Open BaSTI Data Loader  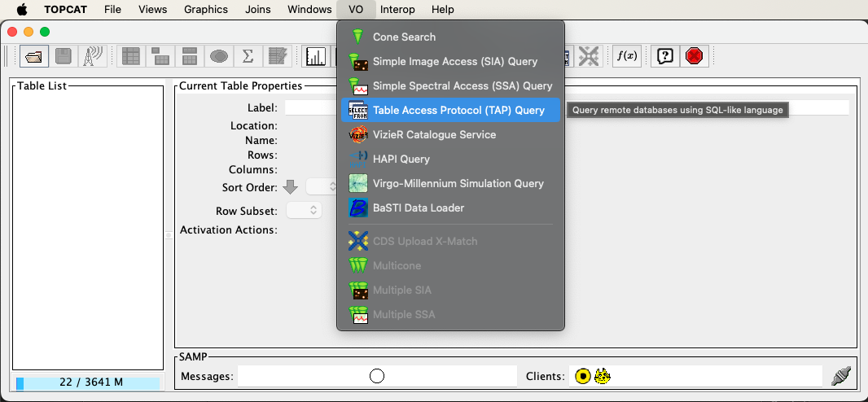[x=450, y=208]
